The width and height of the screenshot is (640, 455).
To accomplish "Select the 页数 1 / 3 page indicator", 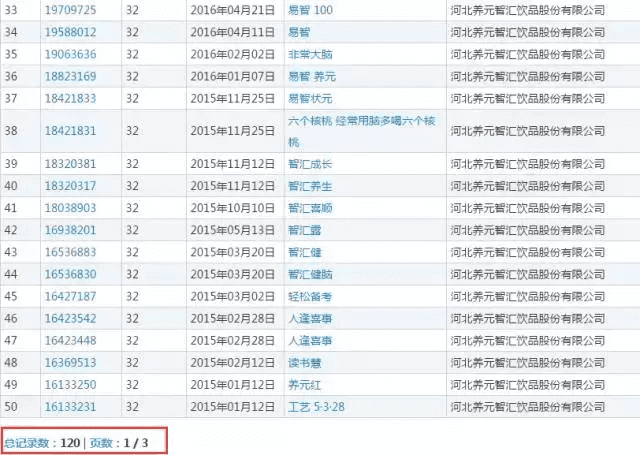I will pyautogui.click(x=119, y=443).
